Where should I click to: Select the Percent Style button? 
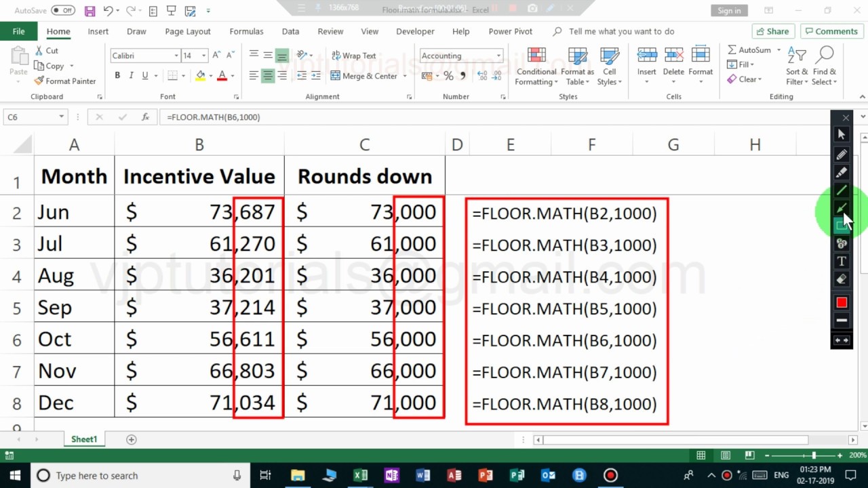448,76
